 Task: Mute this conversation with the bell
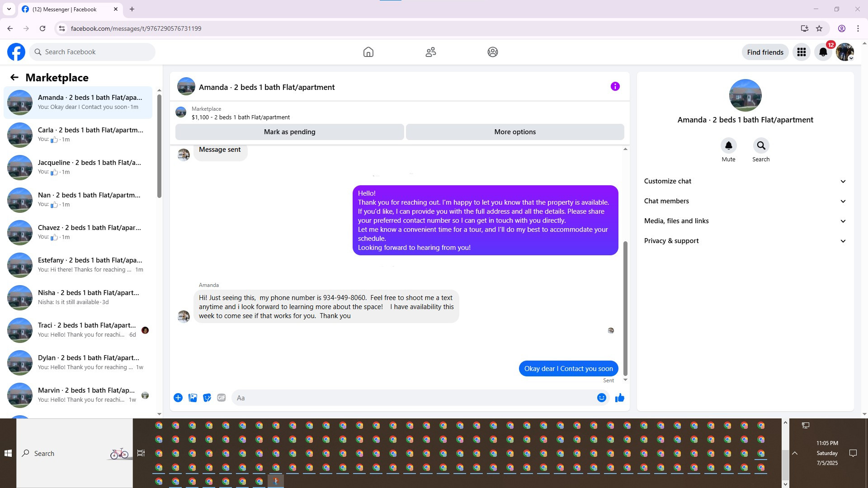[728, 146]
